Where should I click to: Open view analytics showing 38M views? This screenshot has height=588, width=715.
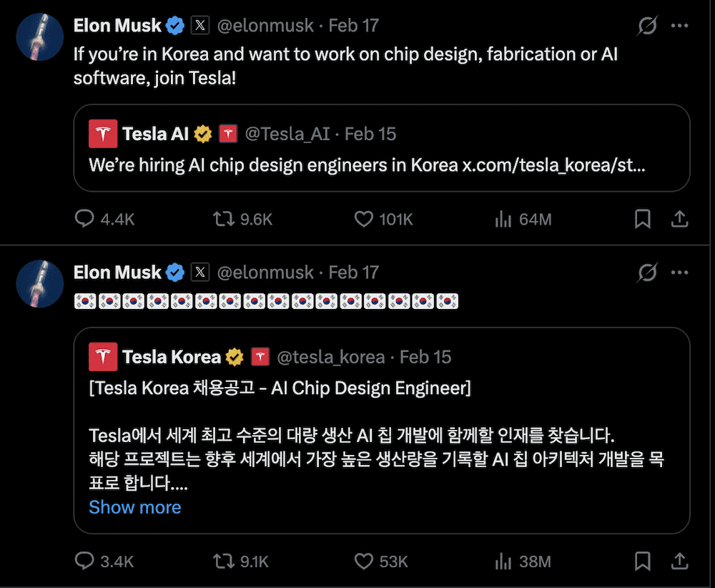(504, 562)
